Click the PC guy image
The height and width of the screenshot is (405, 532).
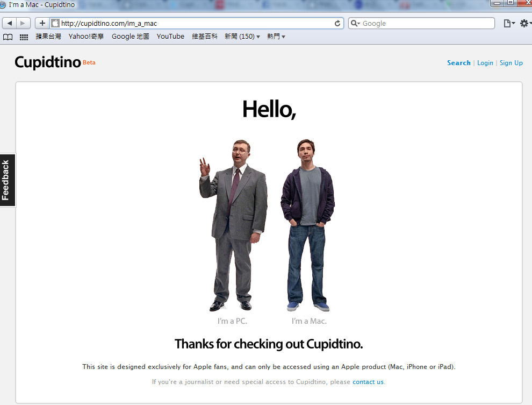pyautogui.click(x=233, y=225)
